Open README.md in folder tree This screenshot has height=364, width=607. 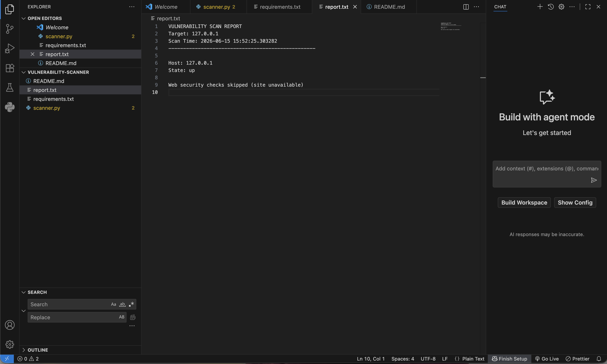point(80,81)
